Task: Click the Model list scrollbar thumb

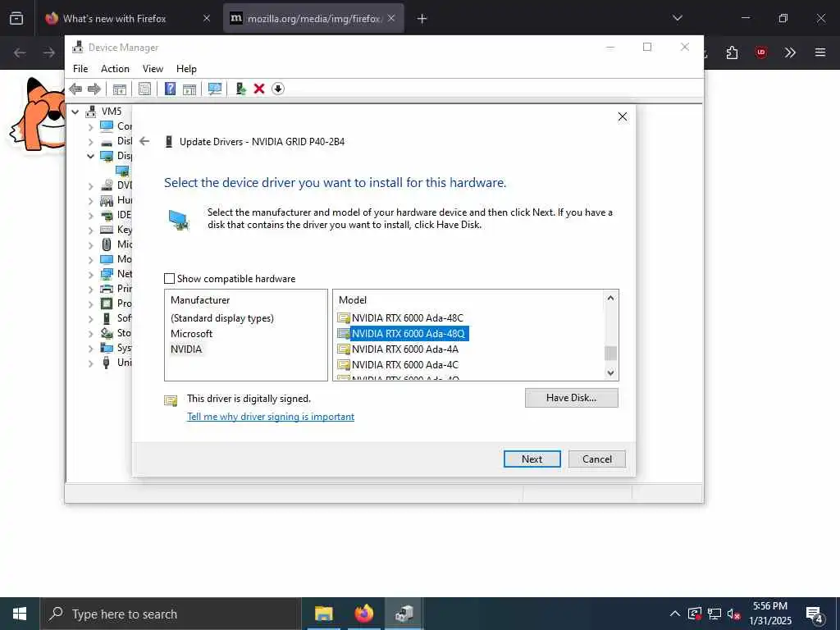Action: click(x=610, y=354)
